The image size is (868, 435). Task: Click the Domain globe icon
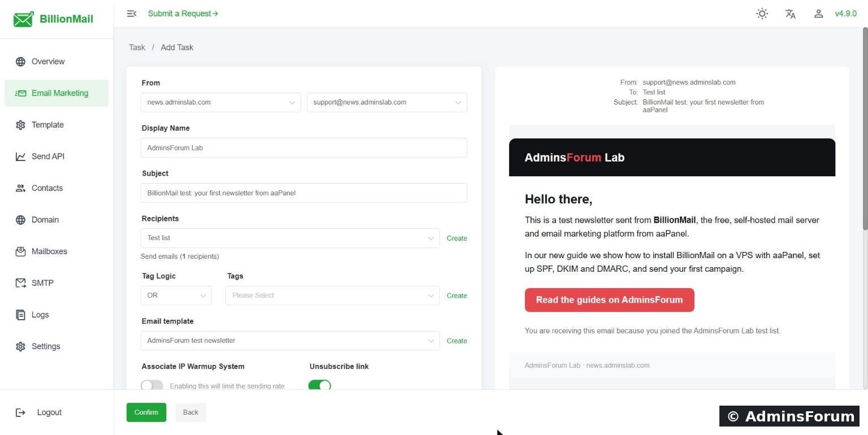point(21,220)
